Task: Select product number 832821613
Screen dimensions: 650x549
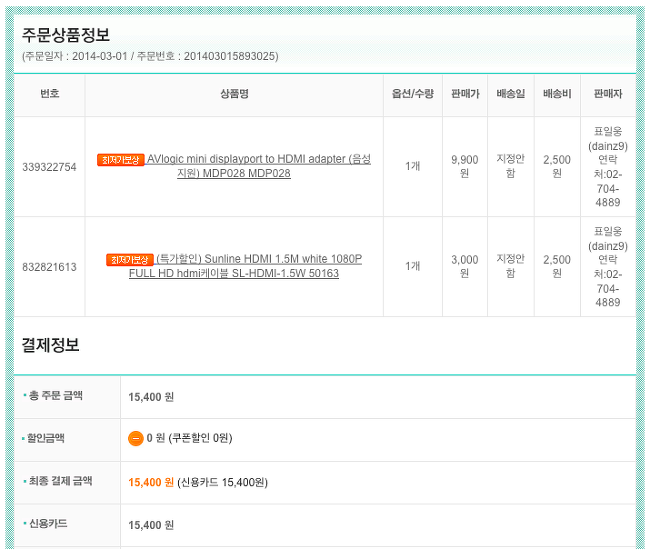Action: point(49,267)
